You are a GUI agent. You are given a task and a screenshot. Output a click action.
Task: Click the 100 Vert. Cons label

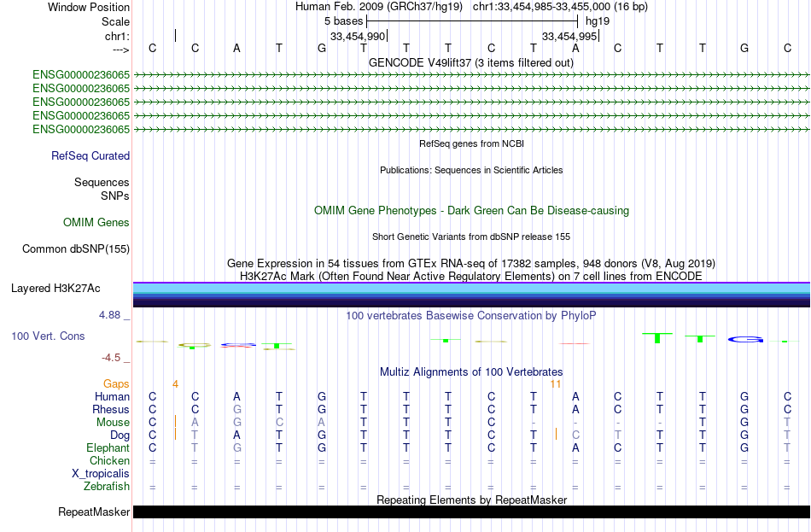point(48,336)
